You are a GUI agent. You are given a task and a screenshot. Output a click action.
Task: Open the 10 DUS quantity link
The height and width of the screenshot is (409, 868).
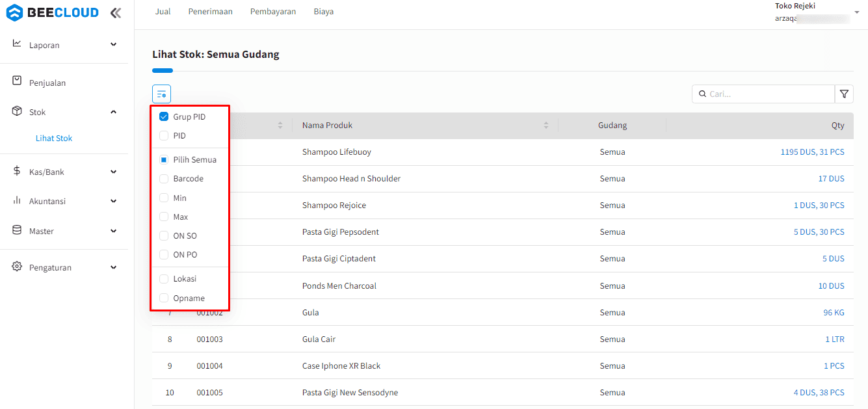(x=831, y=286)
